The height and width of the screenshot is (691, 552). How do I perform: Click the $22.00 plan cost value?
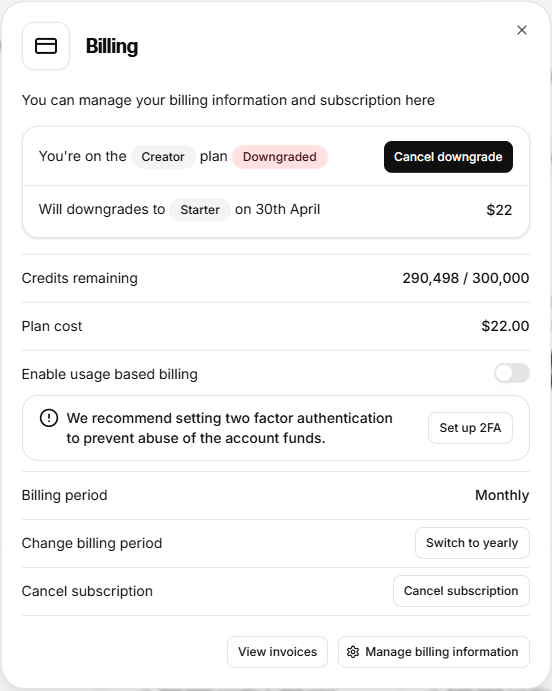(x=505, y=326)
